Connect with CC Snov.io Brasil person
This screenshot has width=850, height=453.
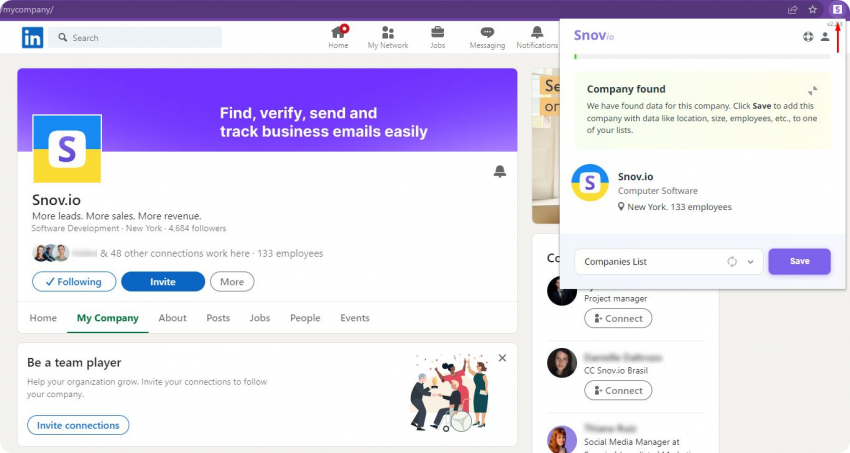coord(618,391)
